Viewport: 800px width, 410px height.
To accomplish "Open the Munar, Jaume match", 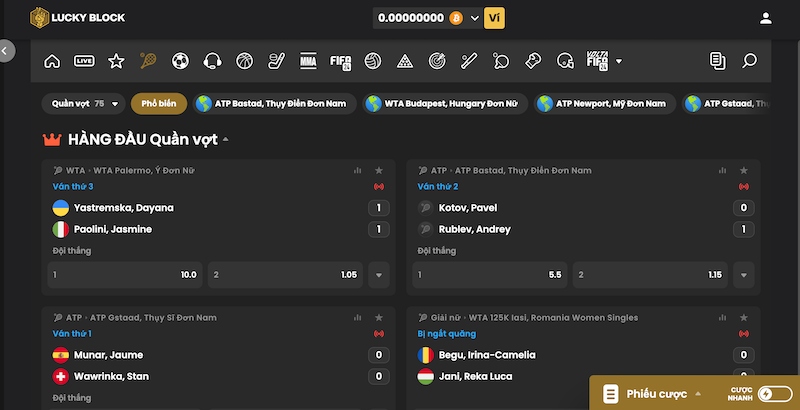I will (108, 355).
